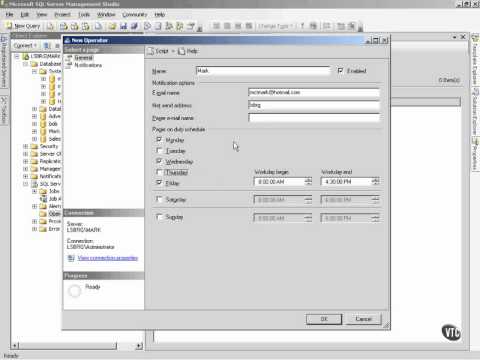Click the Properties Window toolbar icon
Image resolution: width=480 pixels, height=360 pixels.
pos(191,26)
